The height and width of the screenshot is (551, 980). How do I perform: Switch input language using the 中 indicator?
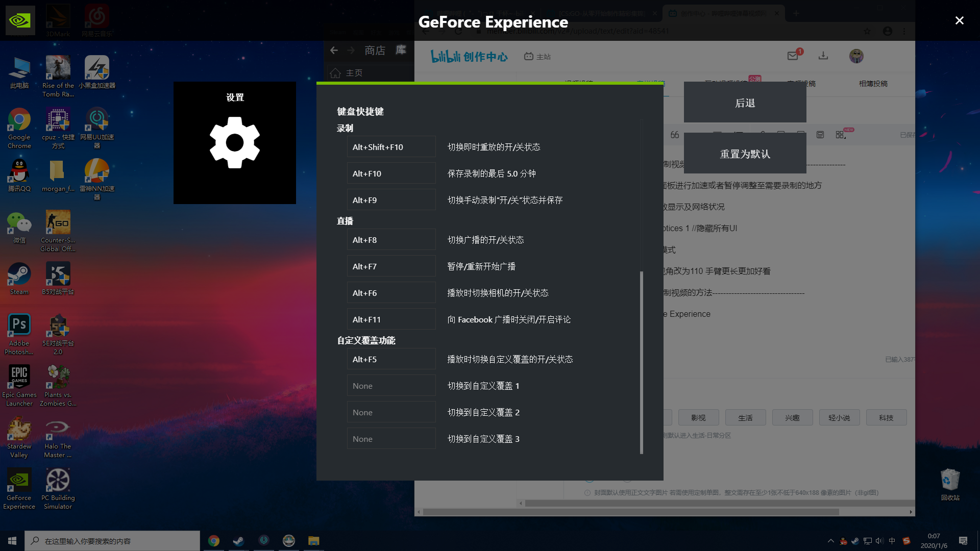coord(892,541)
